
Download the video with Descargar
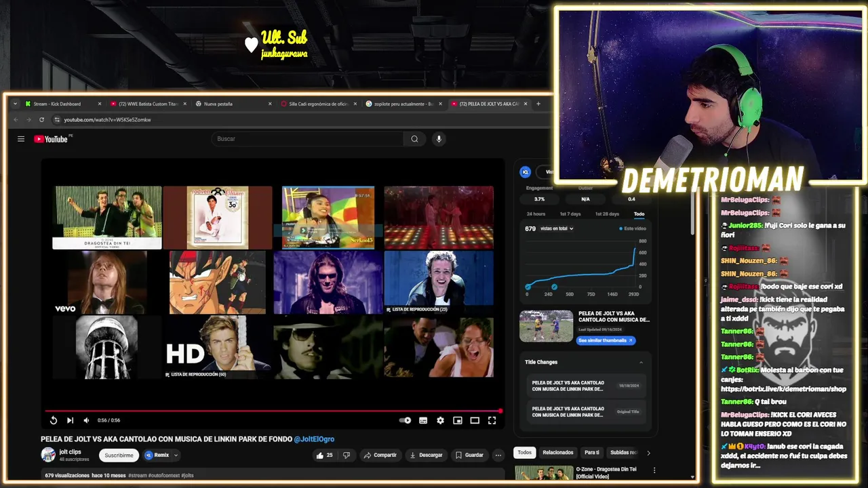(426, 455)
